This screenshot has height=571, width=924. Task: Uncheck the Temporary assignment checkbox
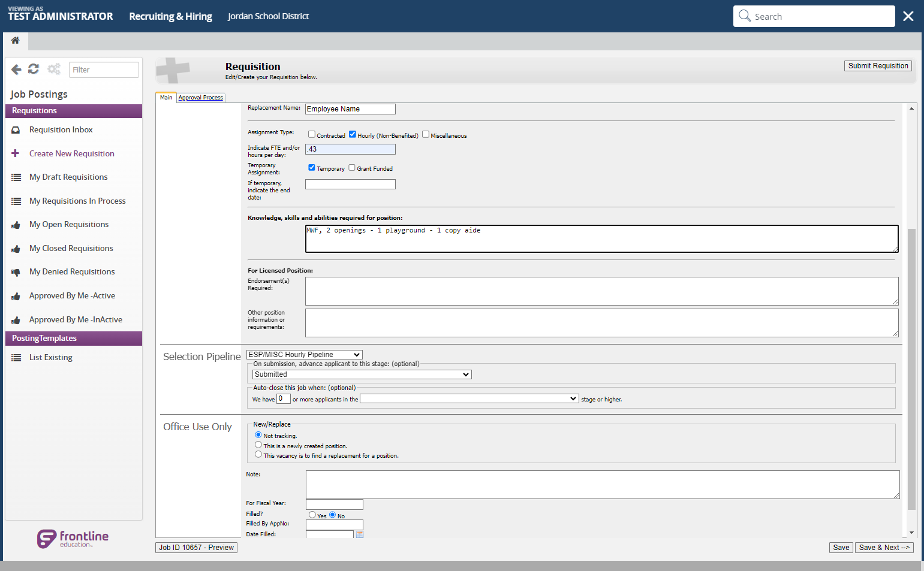312,168
